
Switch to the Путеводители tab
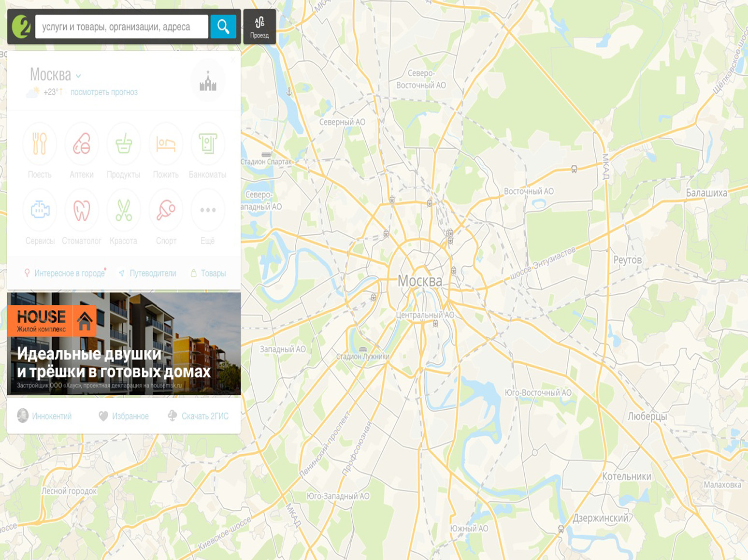tap(153, 273)
